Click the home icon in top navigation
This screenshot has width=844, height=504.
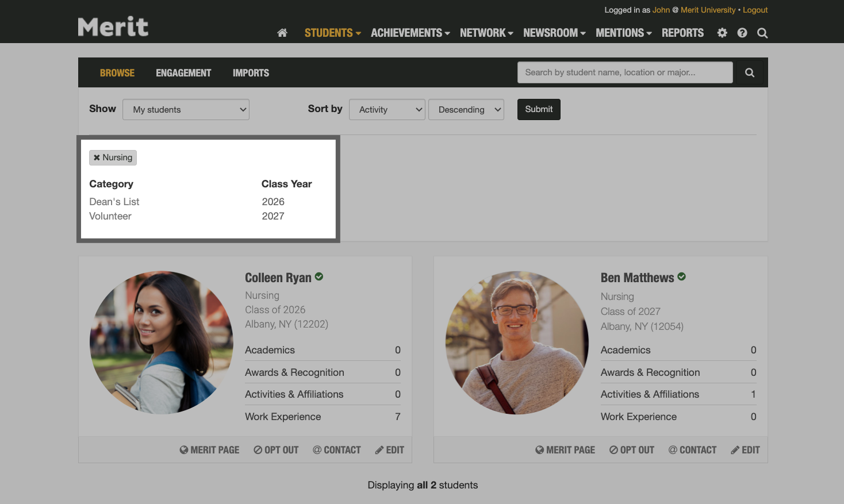coord(282,33)
